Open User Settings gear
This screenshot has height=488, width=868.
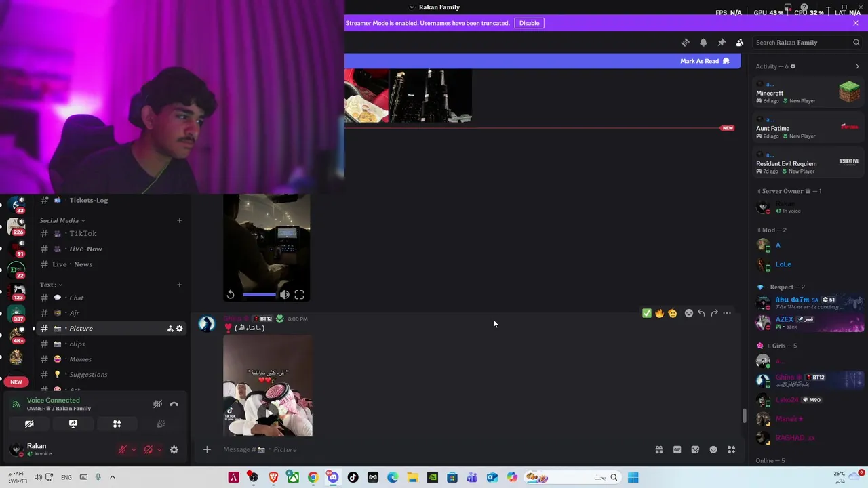tap(174, 449)
